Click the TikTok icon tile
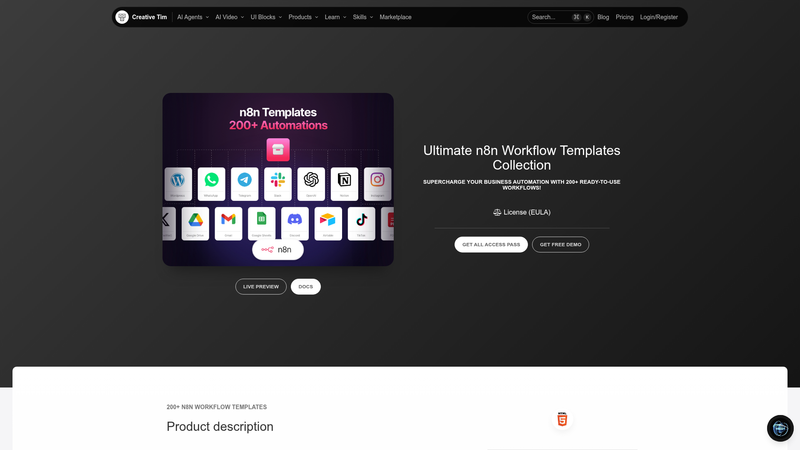Screen dimensions: 800x450 [361, 223]
